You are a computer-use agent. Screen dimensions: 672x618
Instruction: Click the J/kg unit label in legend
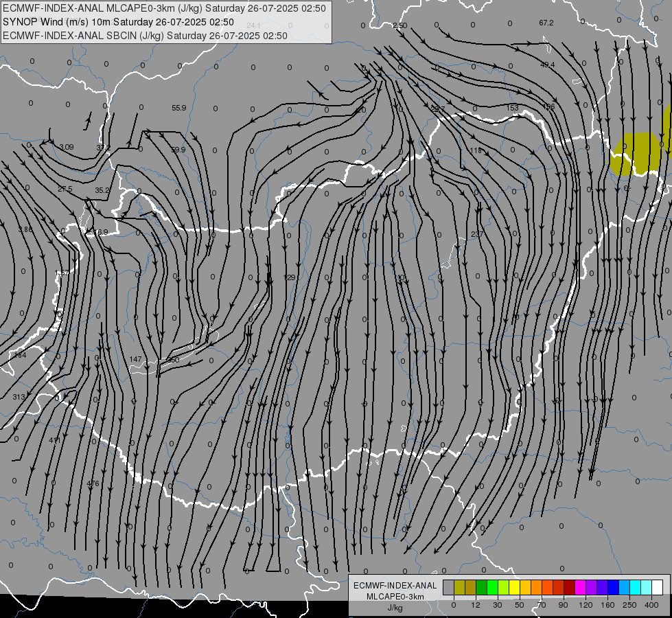pyautogui.click(x=395, y=608)
